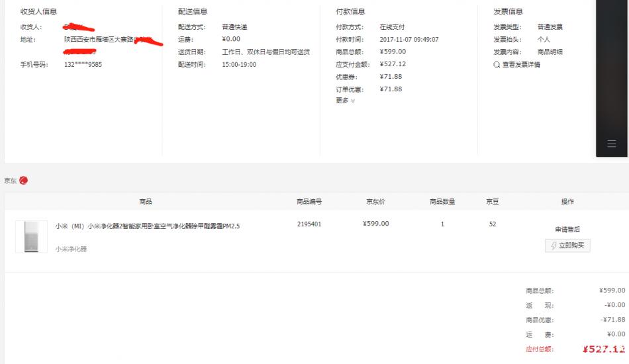This screenshot has height=364, width=629.
Task: Open the Xiaomi air purifier product thumbnail
Action: (31, 236)
